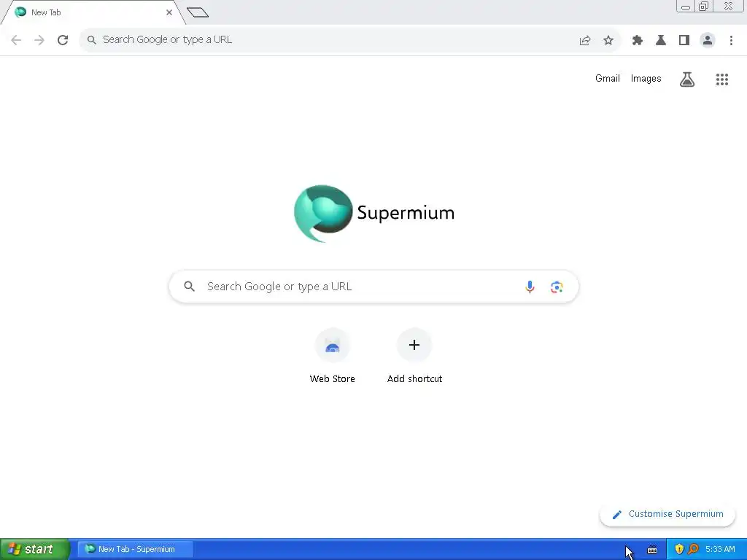The height and width of the screenshot is (560, 747).
Task: Start voice search with microphone icon
Action: tap(530, 287)
